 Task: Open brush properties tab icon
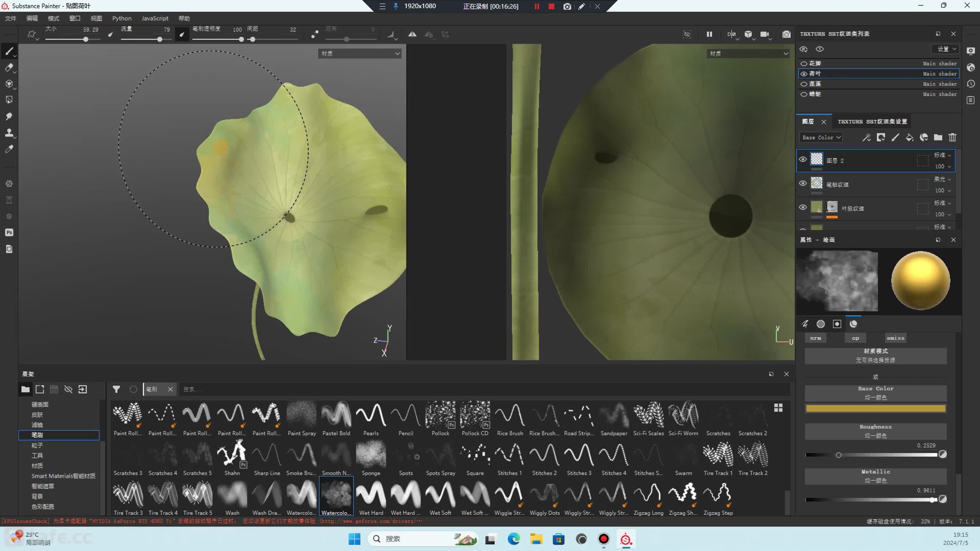(x=805, y=324)
